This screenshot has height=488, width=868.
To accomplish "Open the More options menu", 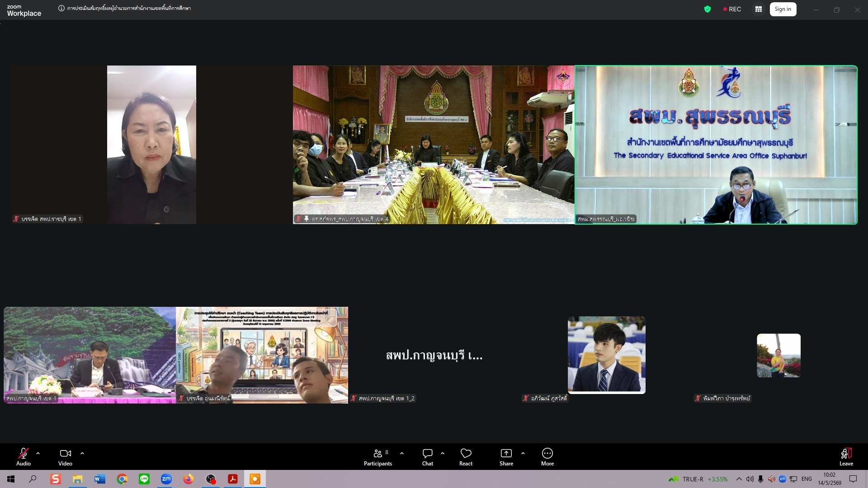I will 547,457.
